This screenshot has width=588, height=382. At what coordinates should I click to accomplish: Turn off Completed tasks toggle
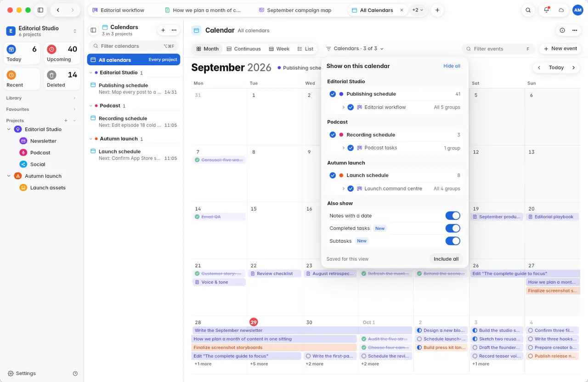point(452,228)
